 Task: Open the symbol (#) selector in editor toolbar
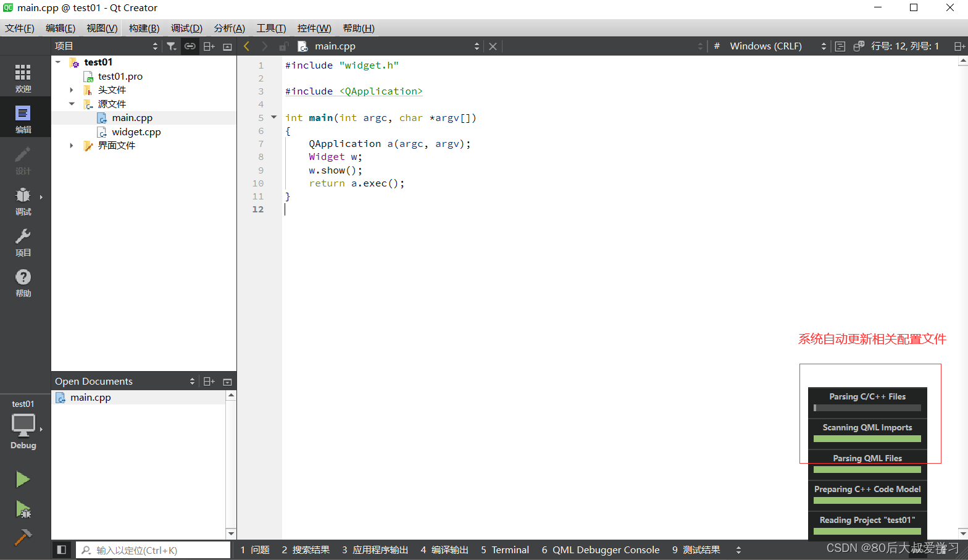717,46
